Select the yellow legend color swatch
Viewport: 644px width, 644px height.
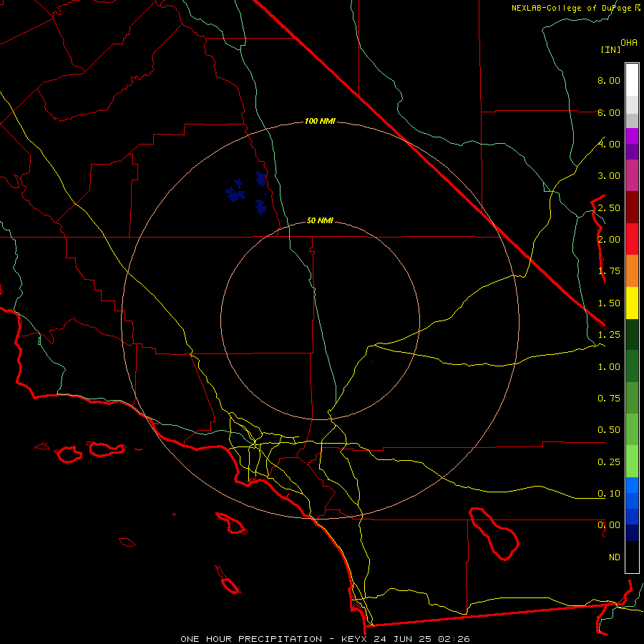pos(632,303)
